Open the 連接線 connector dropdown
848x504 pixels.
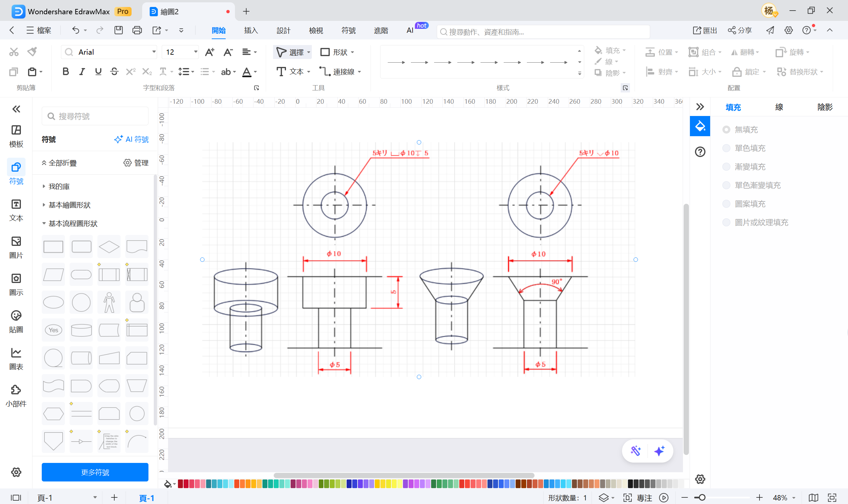[359, 72]
